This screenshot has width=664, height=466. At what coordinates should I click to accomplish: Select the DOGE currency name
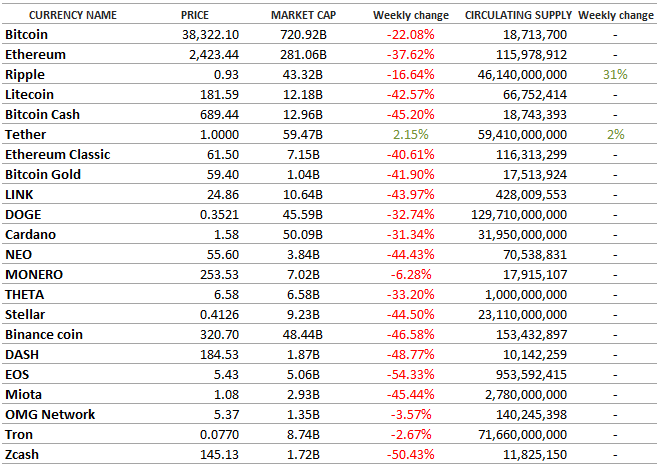click(23, 215)
